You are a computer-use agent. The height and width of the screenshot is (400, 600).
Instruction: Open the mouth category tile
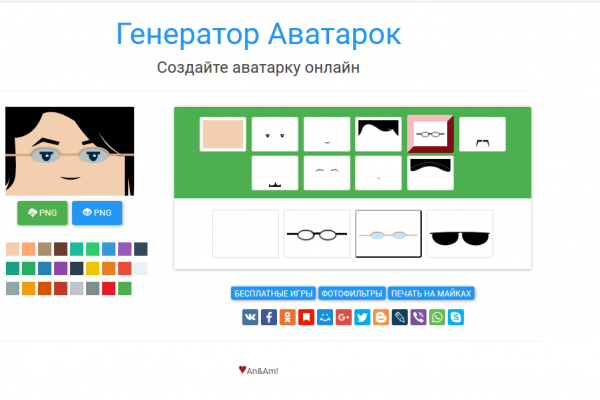[327, 134]
